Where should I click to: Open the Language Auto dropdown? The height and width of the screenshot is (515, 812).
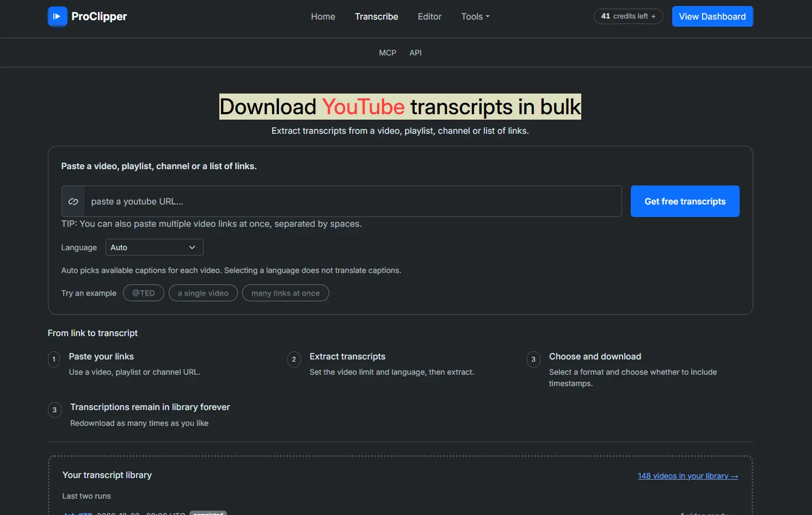pos(154,247)
